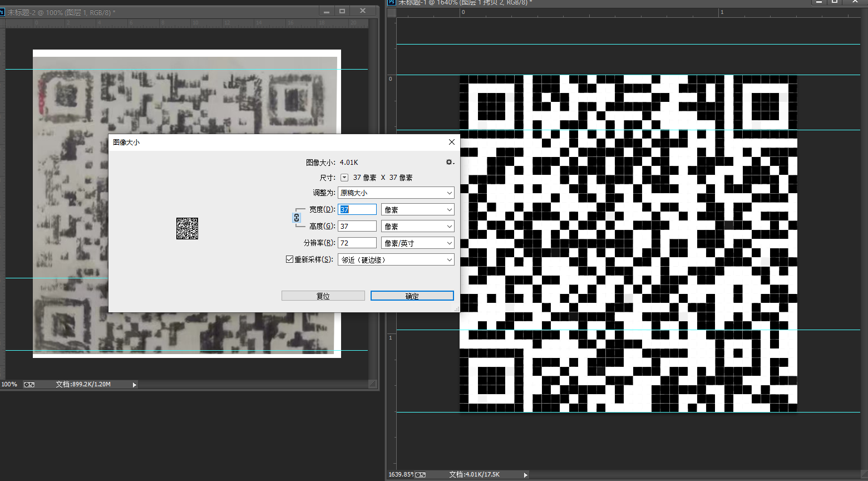Click the 1639.85% zoom field in the right window
868x481 pixels.
400,474
